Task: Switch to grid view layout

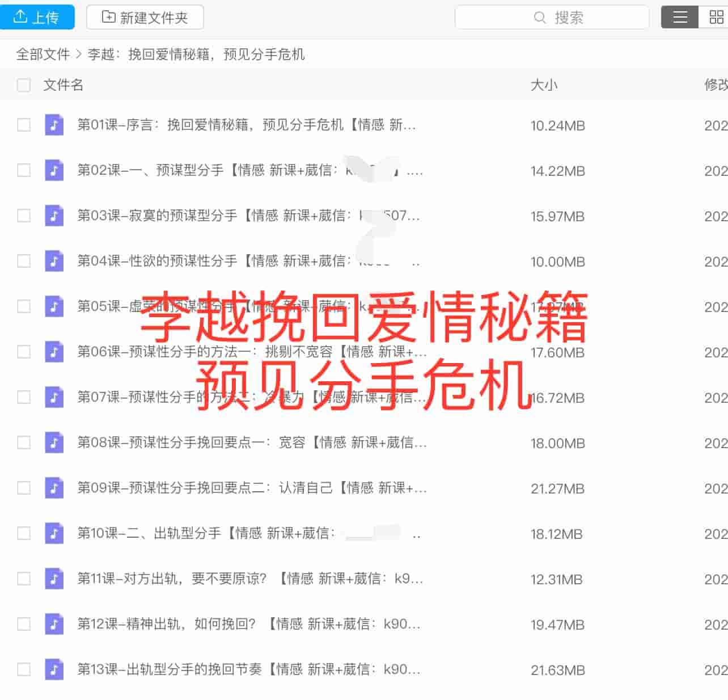Action: coord(716,17)
